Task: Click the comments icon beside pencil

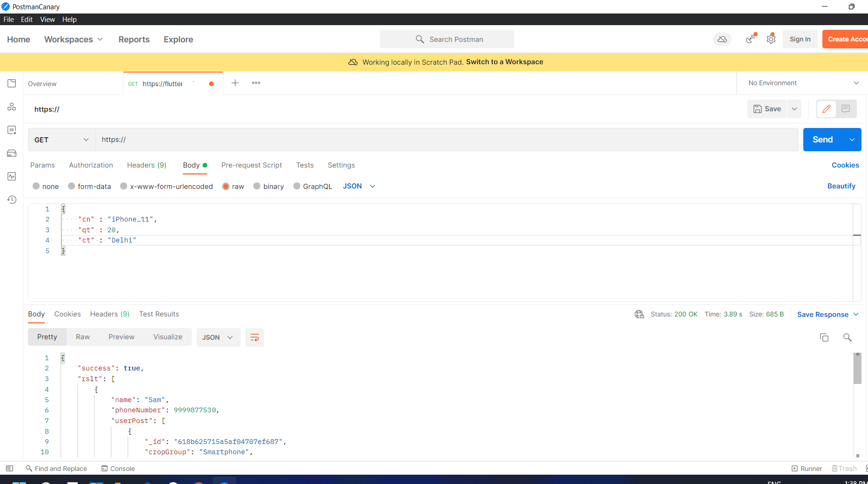Action: [846, 109]
